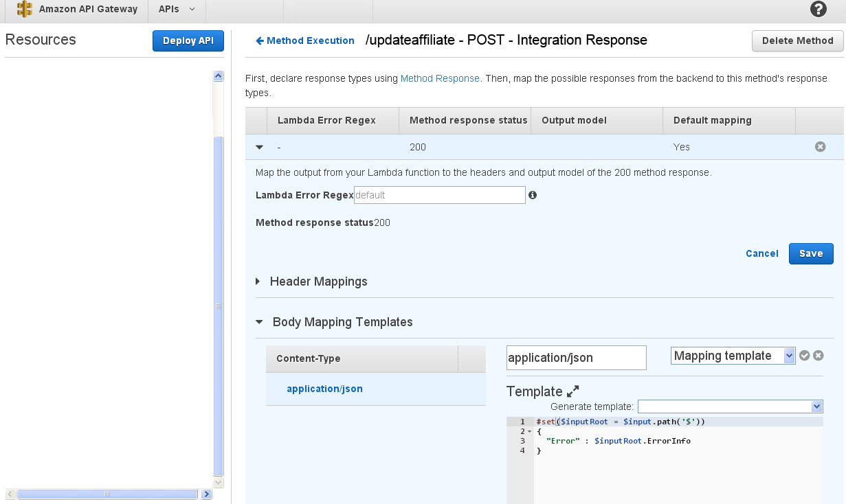Click the resources horizontal scrollbar thumb

coord(107,494)
